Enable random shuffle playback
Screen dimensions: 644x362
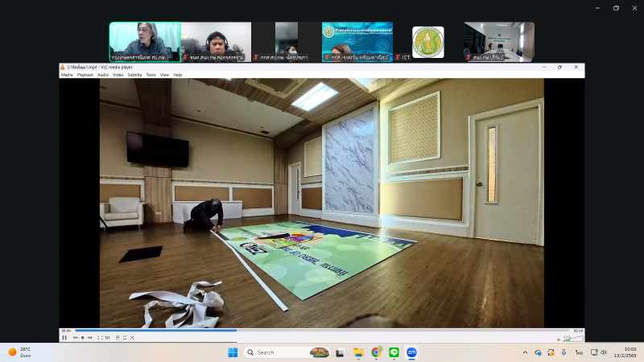(x=130, y=337)
